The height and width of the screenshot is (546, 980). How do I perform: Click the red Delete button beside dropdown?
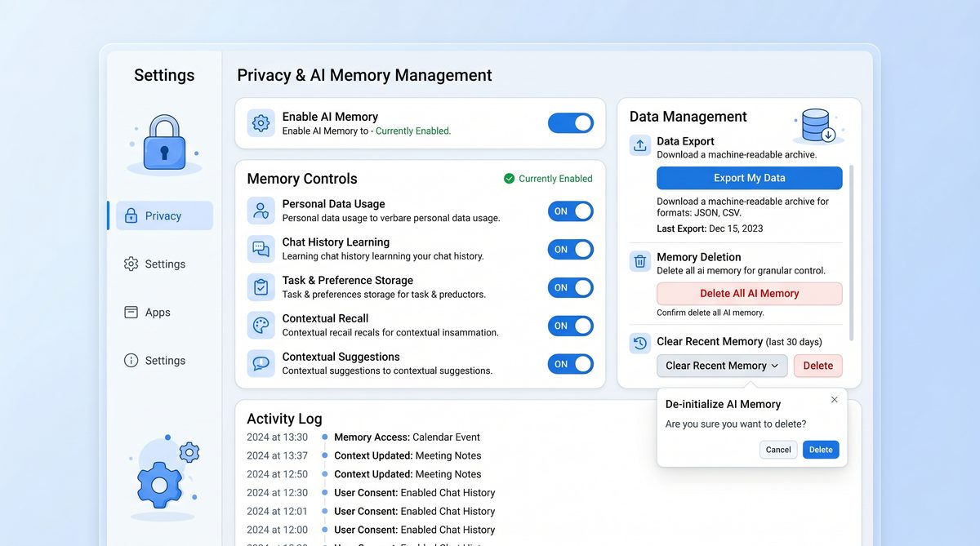[x=818, y=366]
